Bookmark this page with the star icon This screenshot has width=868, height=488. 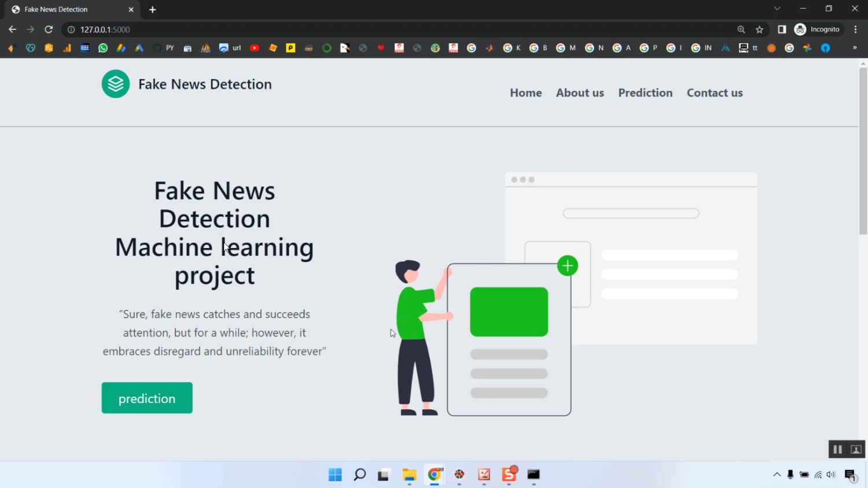point(759,29)
